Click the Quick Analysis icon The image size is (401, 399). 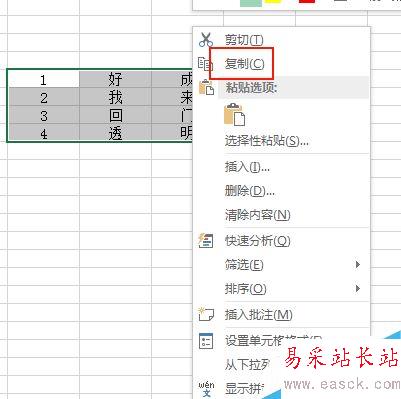pyautogui.click(x=206, y=241)
